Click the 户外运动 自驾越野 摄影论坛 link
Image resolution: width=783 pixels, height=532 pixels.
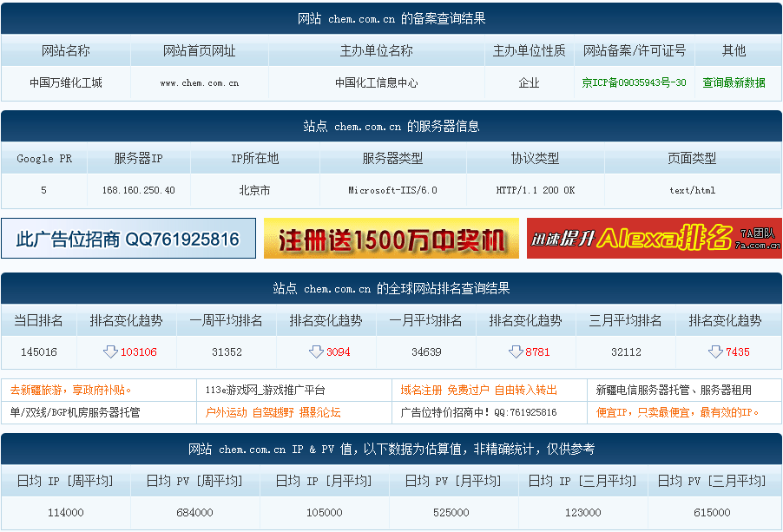273,412
